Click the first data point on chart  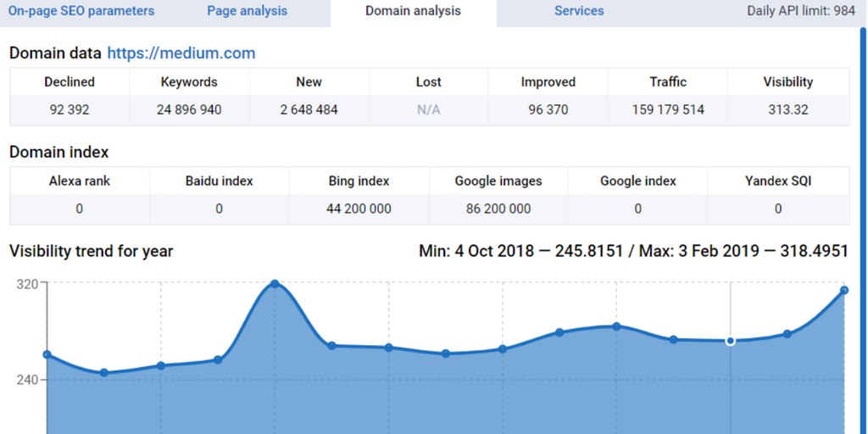47,354
